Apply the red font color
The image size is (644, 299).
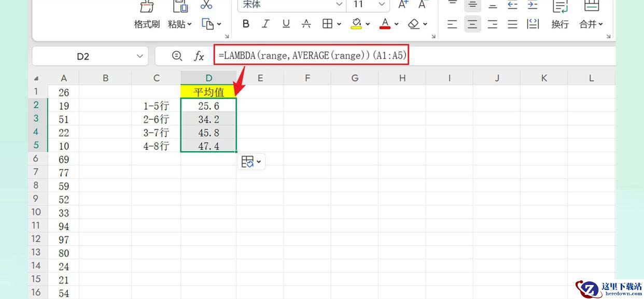tap(385, 24)
